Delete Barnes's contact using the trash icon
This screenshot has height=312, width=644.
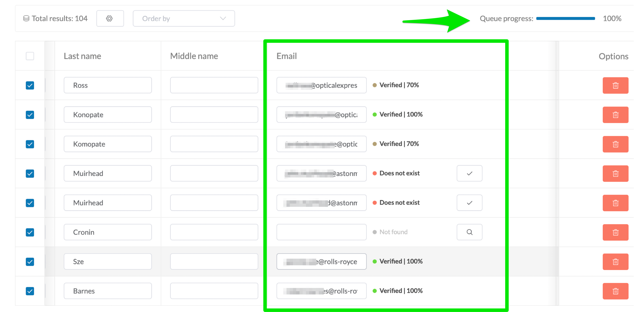(615, 291)
